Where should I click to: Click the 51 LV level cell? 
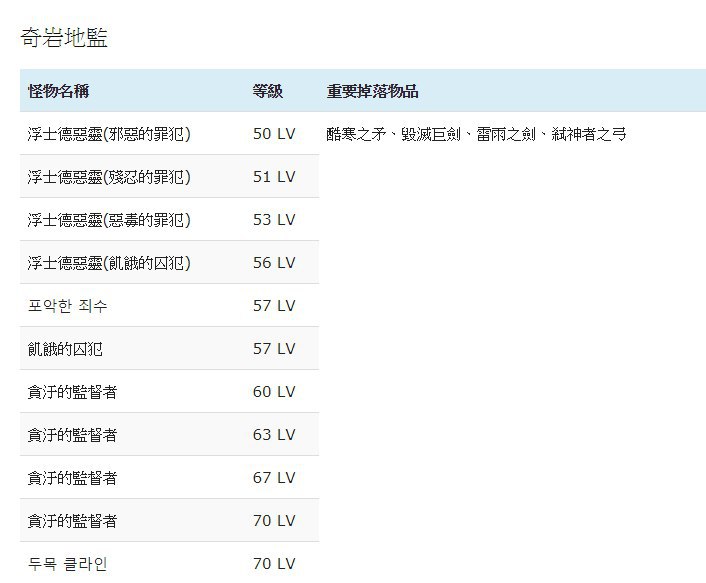click(x=274, y=177)
